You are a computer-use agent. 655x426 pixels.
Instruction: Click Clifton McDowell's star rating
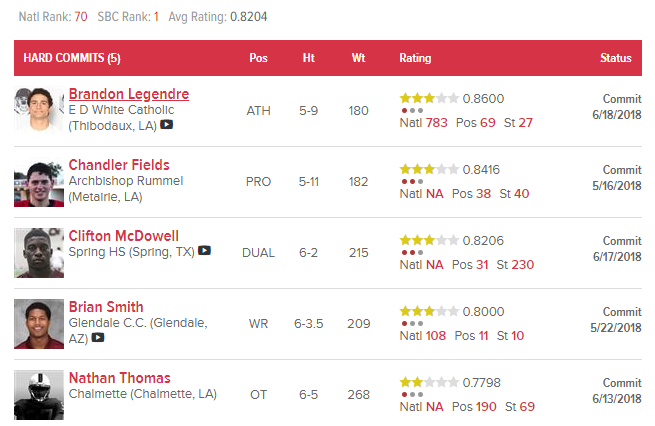tap(429, 240)
